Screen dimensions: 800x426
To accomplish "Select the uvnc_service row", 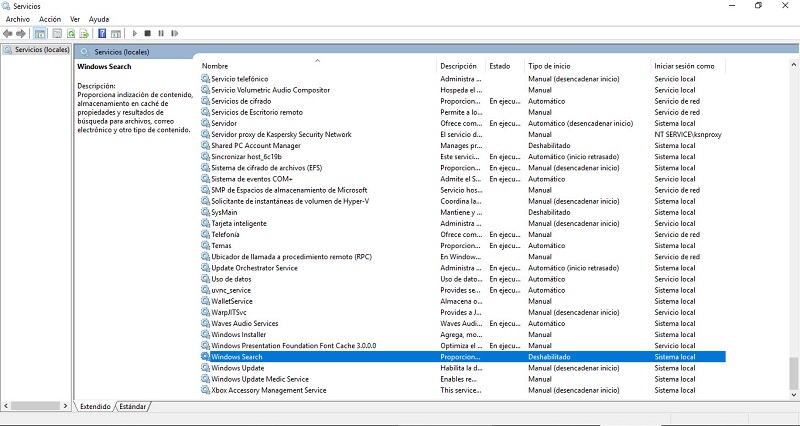I will [463, 290].
